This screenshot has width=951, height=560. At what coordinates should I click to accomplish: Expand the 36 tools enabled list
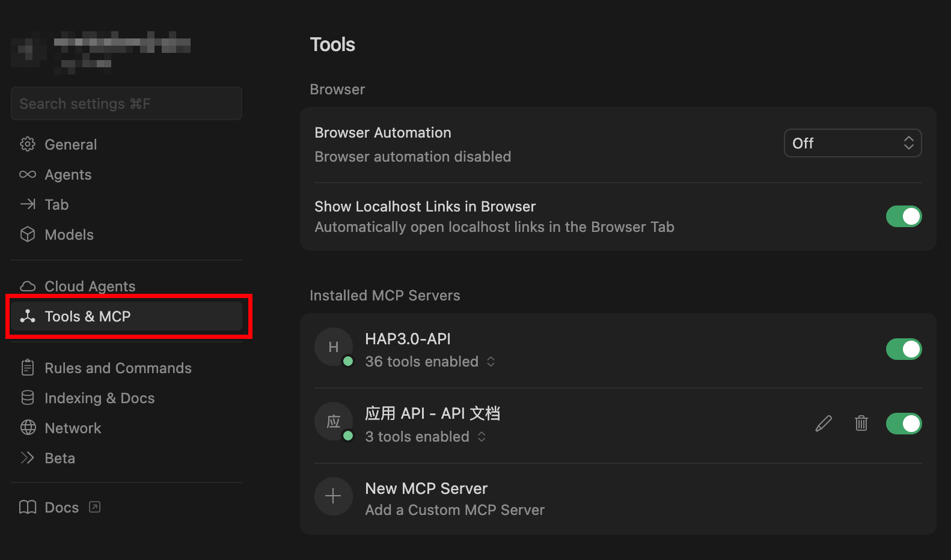point(430,362)
